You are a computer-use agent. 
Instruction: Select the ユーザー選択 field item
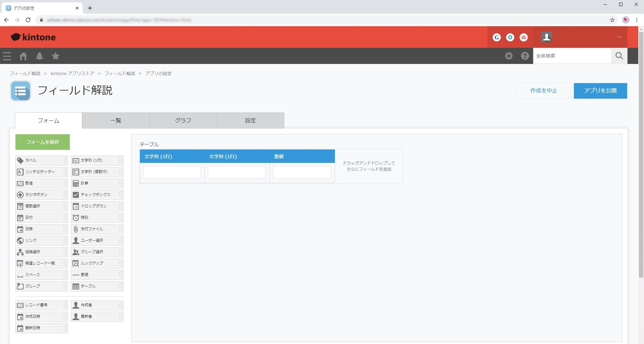(x=97, y=241)
